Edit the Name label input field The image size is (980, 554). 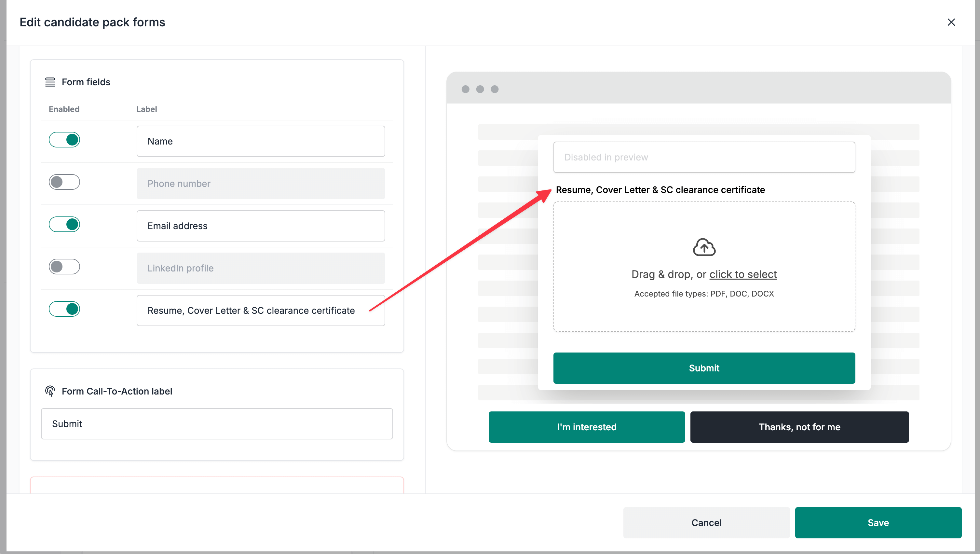261,141
